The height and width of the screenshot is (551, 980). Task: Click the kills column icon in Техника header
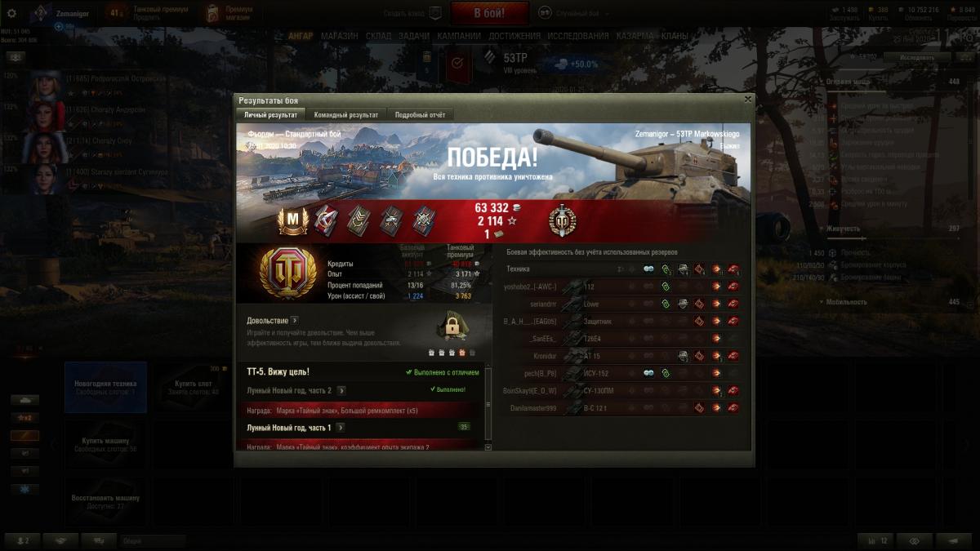(x=733, y=269)
